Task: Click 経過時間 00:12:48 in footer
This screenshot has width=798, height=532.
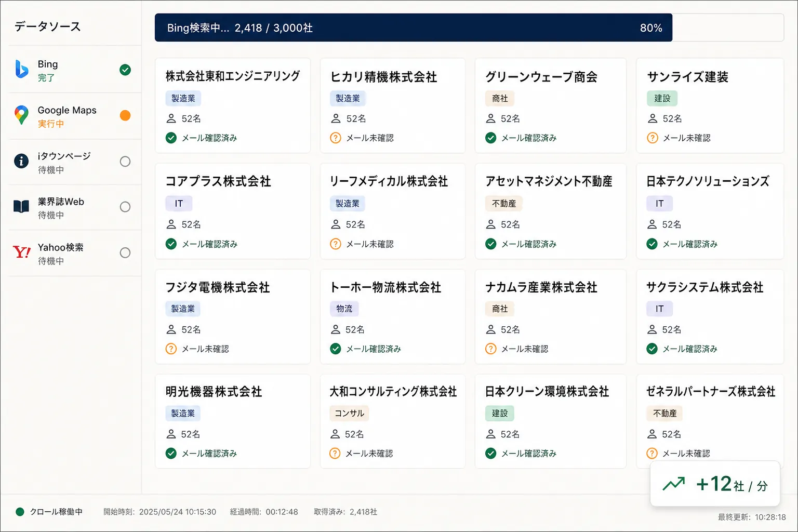Action: (264, 512)
